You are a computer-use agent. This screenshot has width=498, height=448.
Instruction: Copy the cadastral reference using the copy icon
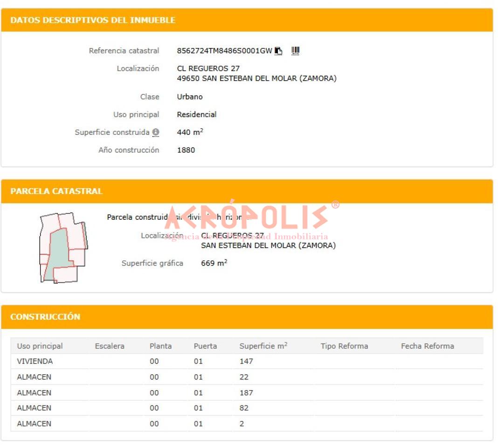coord(278,51)
